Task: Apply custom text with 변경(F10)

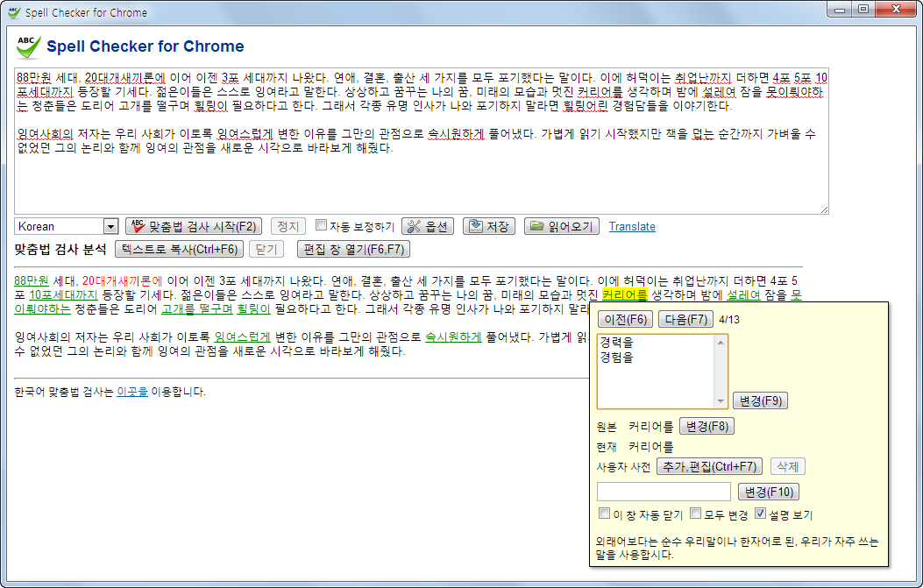Action: pyautogui.click(x=768, y=492)
